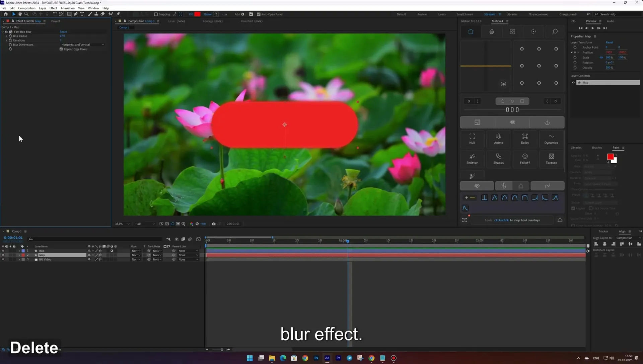Open the Map layer Parent None dropdown

click(188, 255)
